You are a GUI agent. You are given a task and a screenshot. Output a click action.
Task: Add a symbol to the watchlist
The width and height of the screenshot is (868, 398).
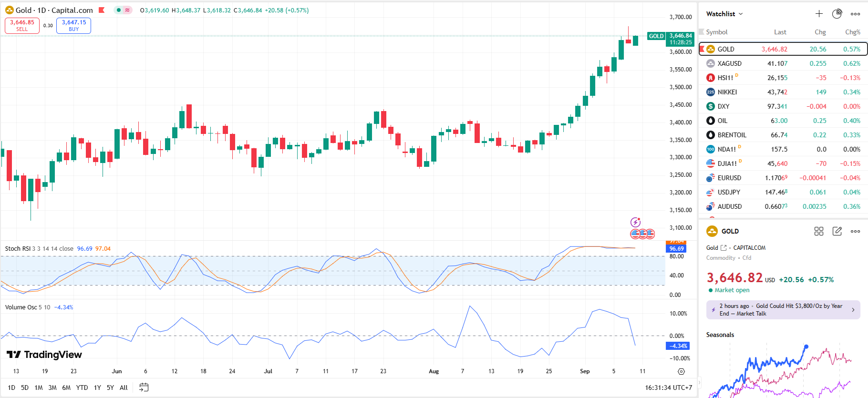(x=819, y=14)
